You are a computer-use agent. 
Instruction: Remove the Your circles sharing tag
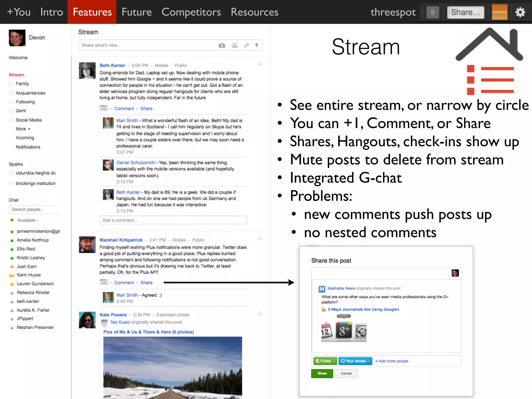pyautogui.click(x=368, y=361)
